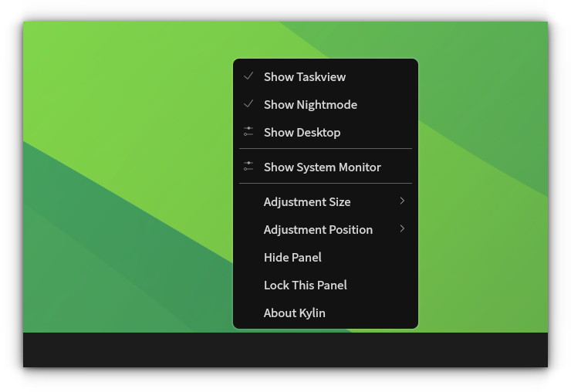Select Lock This Panel
Viewport: 571px width, 392px height.
[305, 285]
